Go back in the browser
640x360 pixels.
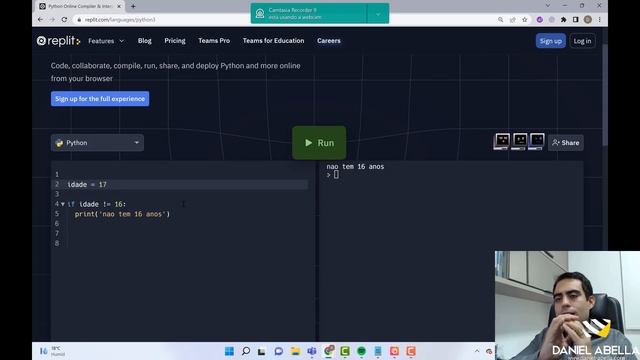pos(40,20)
